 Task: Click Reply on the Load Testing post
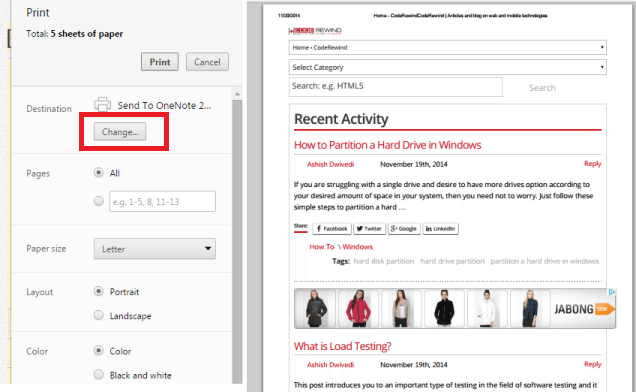click(x=593, y=364)
